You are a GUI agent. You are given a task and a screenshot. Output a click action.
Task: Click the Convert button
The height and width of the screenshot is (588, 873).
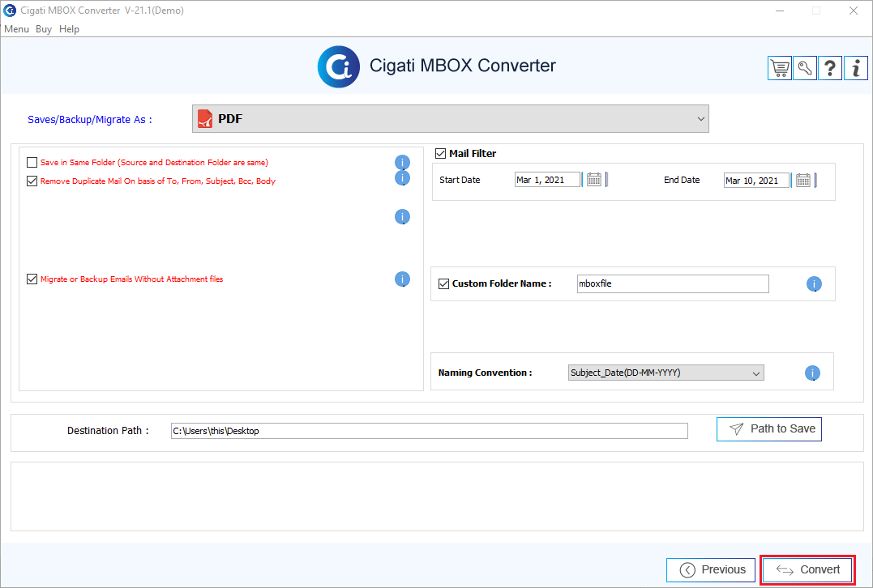tap(807, 569)
